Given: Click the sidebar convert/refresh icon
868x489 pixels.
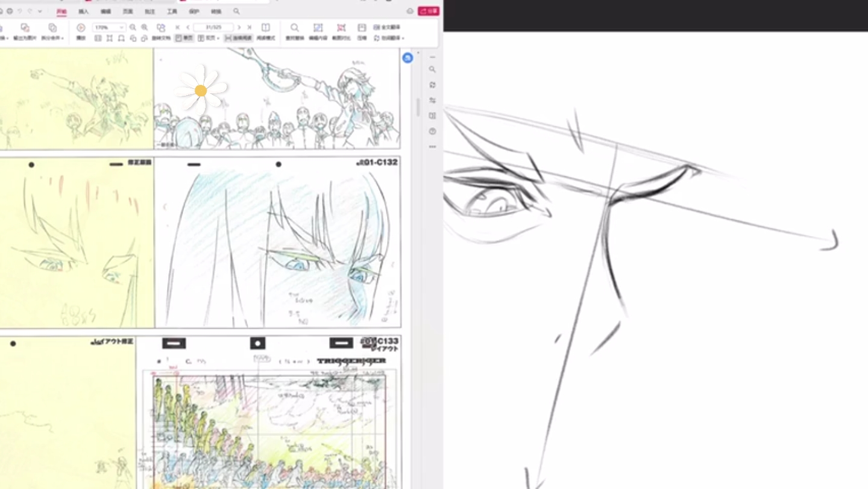Looking at the screenshot, I should (x=432, y=85).
